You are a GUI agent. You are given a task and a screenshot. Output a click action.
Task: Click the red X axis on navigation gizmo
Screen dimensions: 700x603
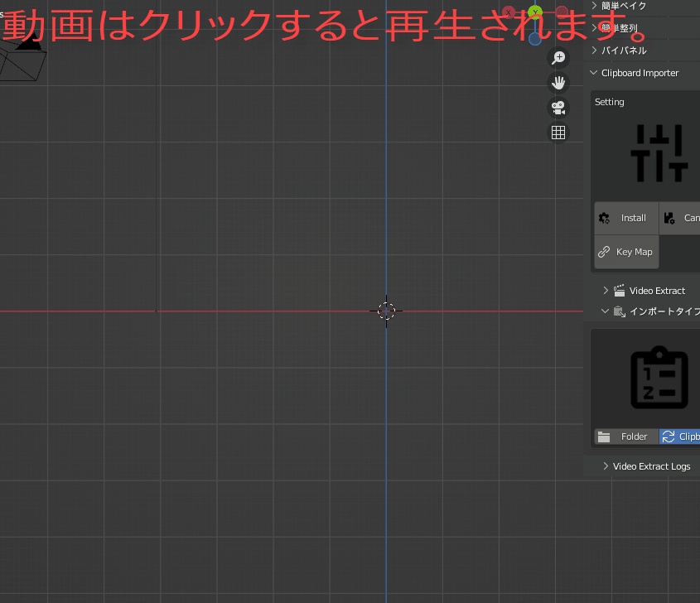(x=508, y=12)
